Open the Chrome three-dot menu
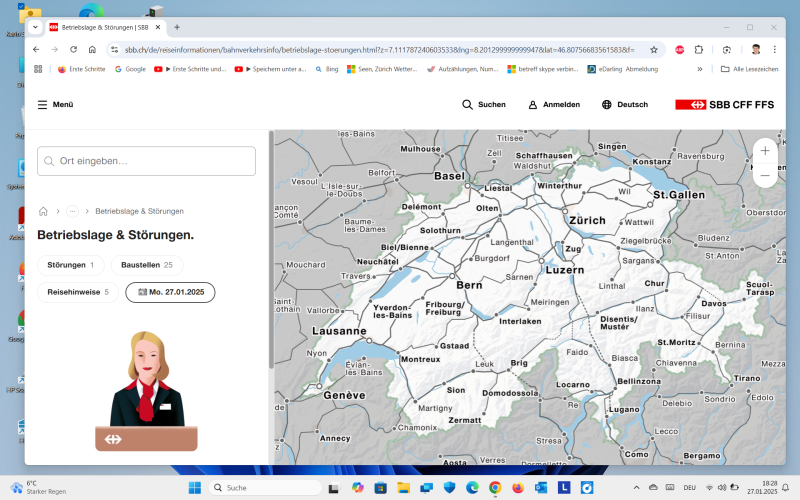 point(774,49)
